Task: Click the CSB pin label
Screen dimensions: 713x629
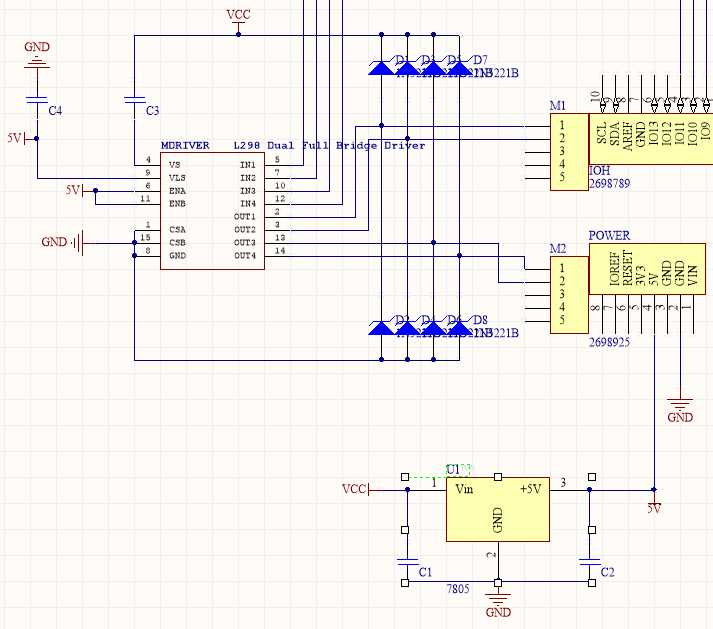Action: (x=177, y=242)
